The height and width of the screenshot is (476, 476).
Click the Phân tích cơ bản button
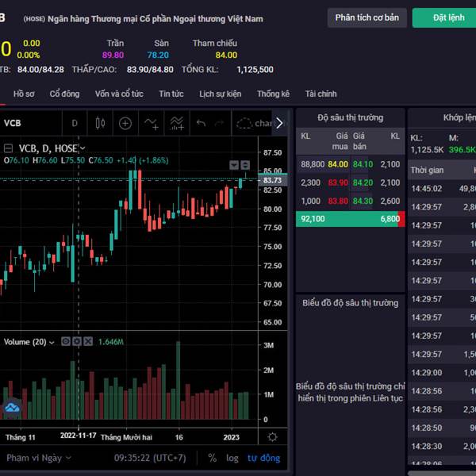367,17
